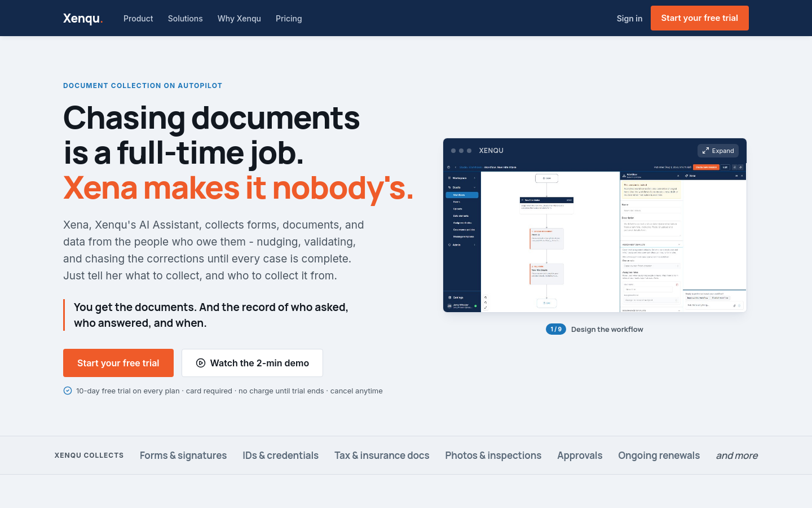The width and height of the screenshot is (812, 508).
Task: Click the 10-day free trial terms text
Action: point(230,391)
